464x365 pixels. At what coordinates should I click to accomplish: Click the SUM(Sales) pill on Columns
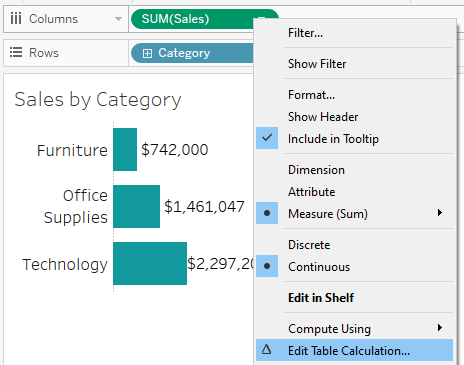coord(192,19)
